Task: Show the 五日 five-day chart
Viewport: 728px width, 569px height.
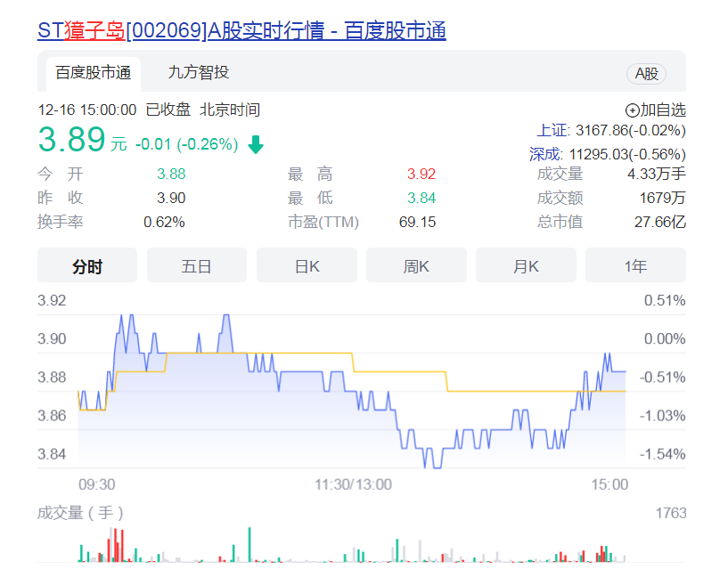Action: pyautogui.click(x=197, y=265)
